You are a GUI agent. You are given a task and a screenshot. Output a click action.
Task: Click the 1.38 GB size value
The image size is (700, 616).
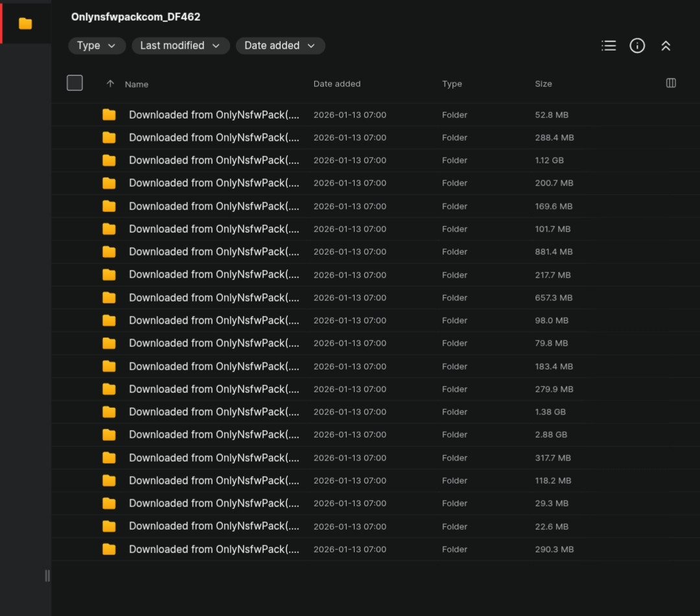click(x=550, y=412)
